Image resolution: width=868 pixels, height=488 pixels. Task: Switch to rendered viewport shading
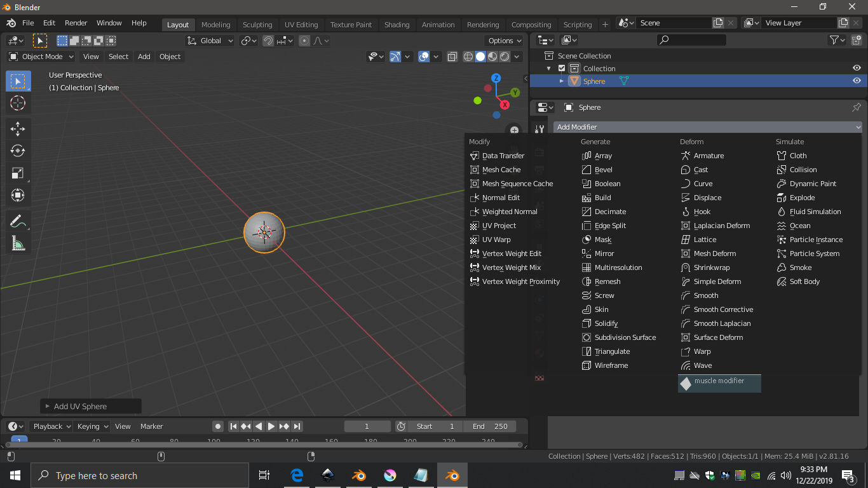[x=505, y=57]
